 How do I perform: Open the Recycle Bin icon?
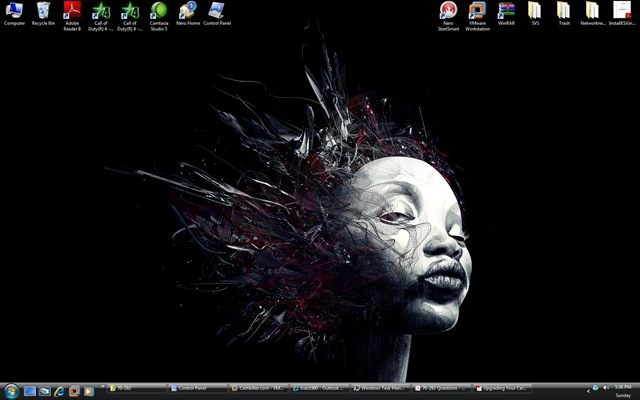click(x=43, y=13)
